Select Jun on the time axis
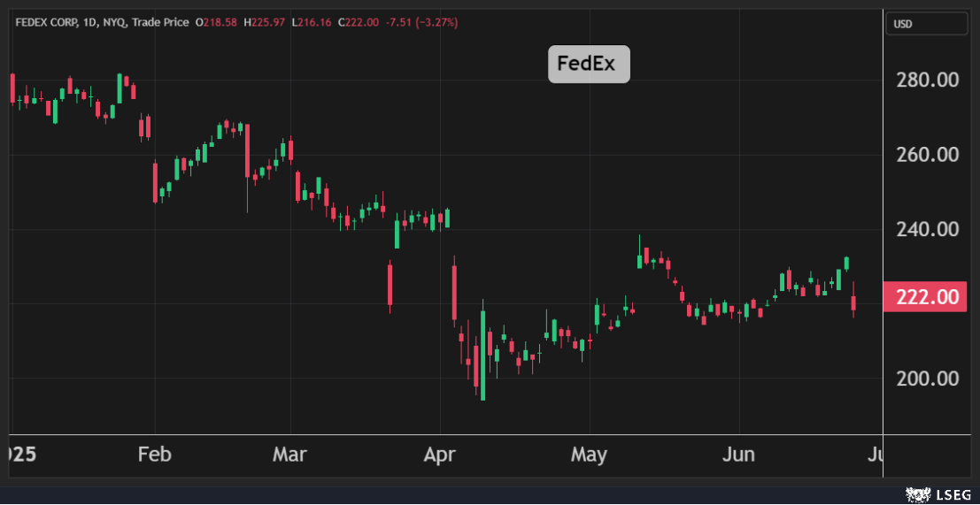This screenshot has width=980, height=505. point(738,455)
